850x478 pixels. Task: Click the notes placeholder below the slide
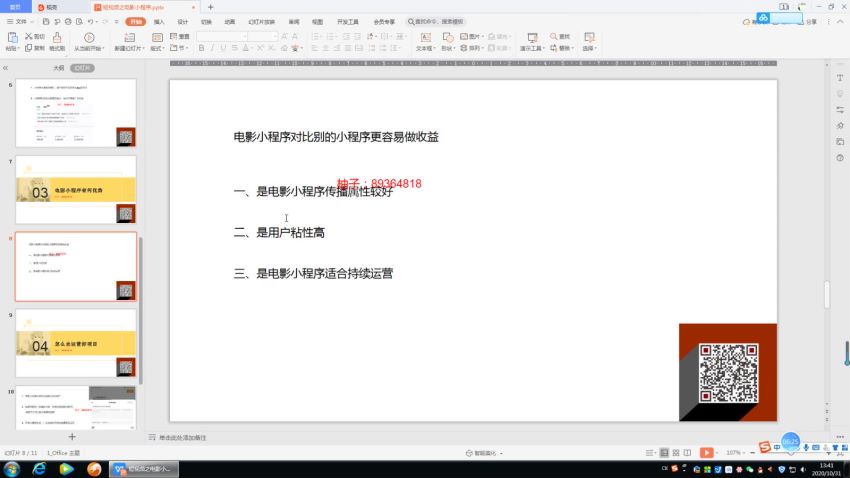click(182, 437)
